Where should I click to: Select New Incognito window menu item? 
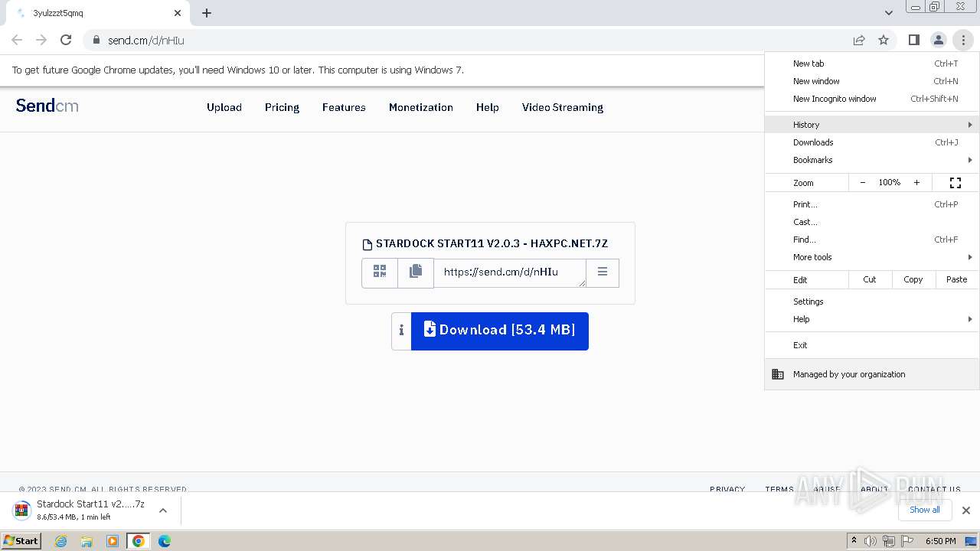tap(872, 99)
